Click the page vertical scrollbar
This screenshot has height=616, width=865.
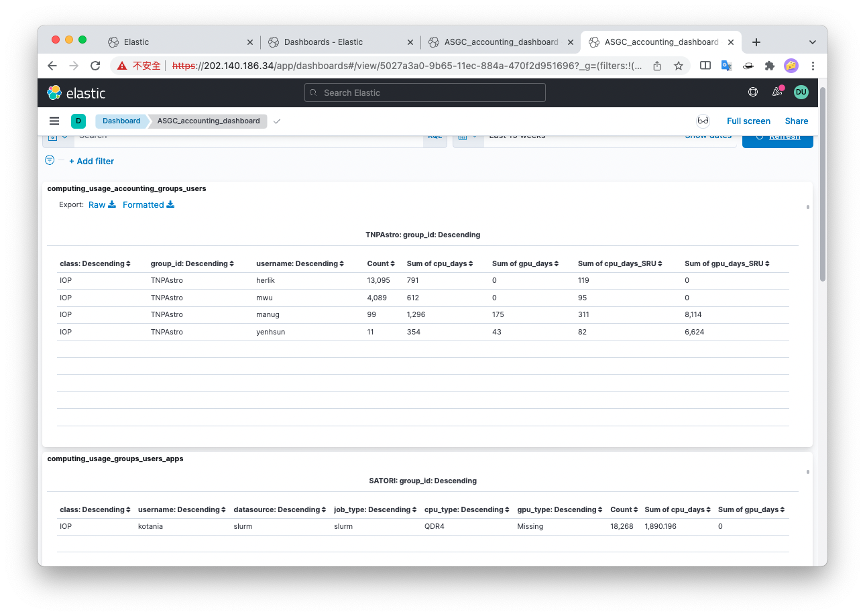click(x=823, y=184)
